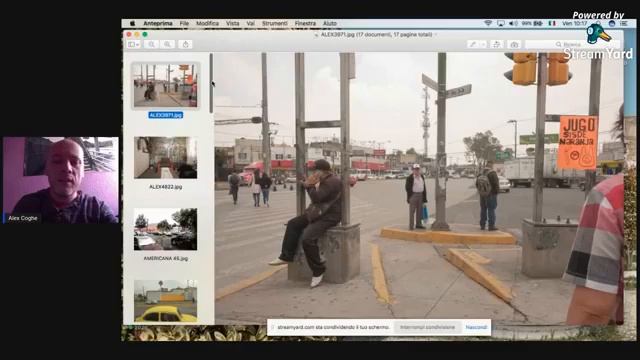This screenshot has height=360, width=640.
Task: Click the battery status icon
Action: (x=538, y=24)
